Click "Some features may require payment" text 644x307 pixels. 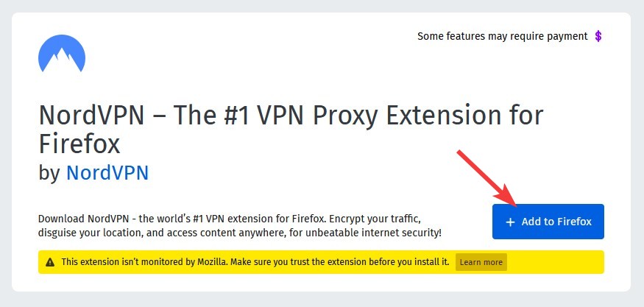(502, 37)
